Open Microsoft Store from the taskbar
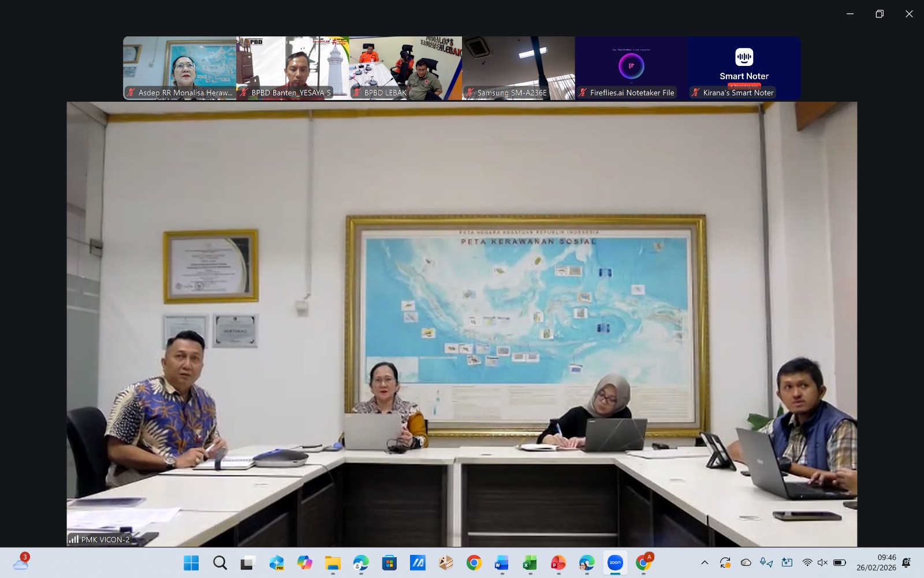 (x=389, y=562)
